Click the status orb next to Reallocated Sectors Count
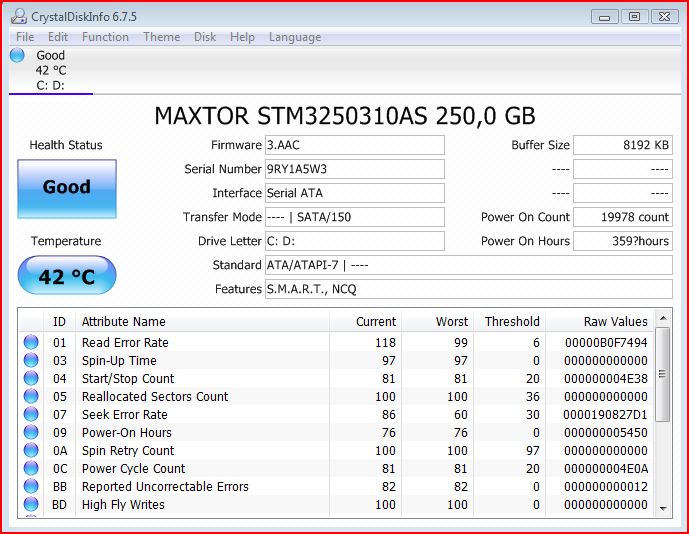 click(31, 397)
